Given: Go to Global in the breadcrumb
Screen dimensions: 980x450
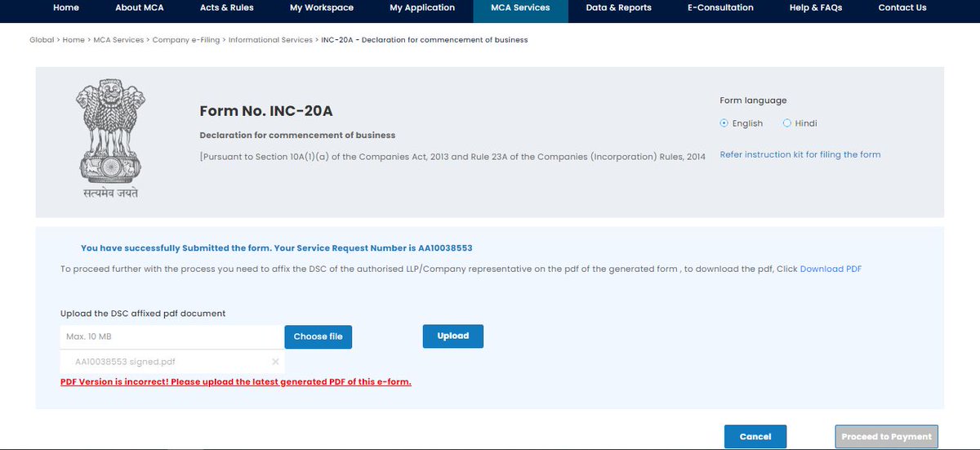Looking at the screenshot, I should [42, 40].
